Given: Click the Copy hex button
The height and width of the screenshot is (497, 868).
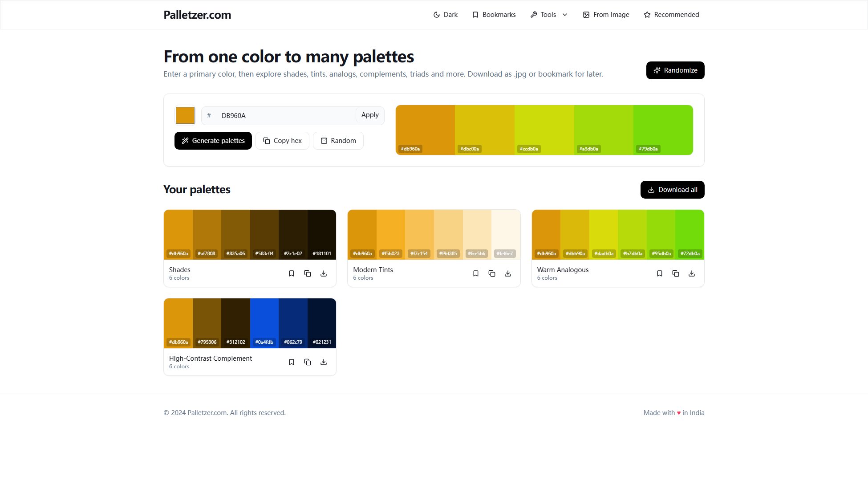Looking at the screenshot, I should pyautogui.click(x=282, y=141).
